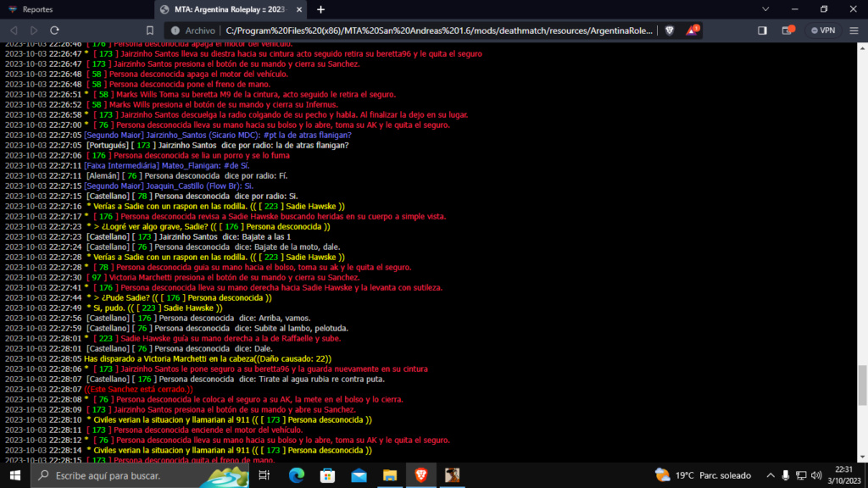
Task: Toggle the browser sidebar panel
Action: [x=762, y=30]
